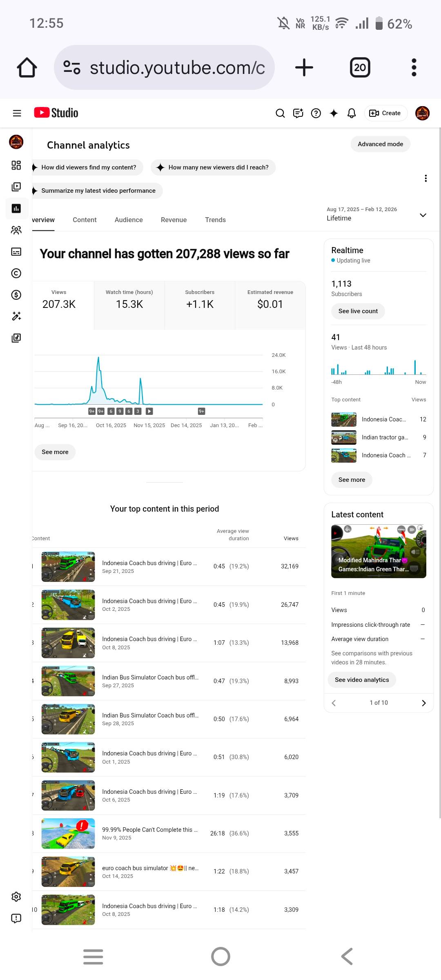The width and height of the screenshot is (441, 980).
Task: Open Studio settings gear icon
Action: (16, 897)
